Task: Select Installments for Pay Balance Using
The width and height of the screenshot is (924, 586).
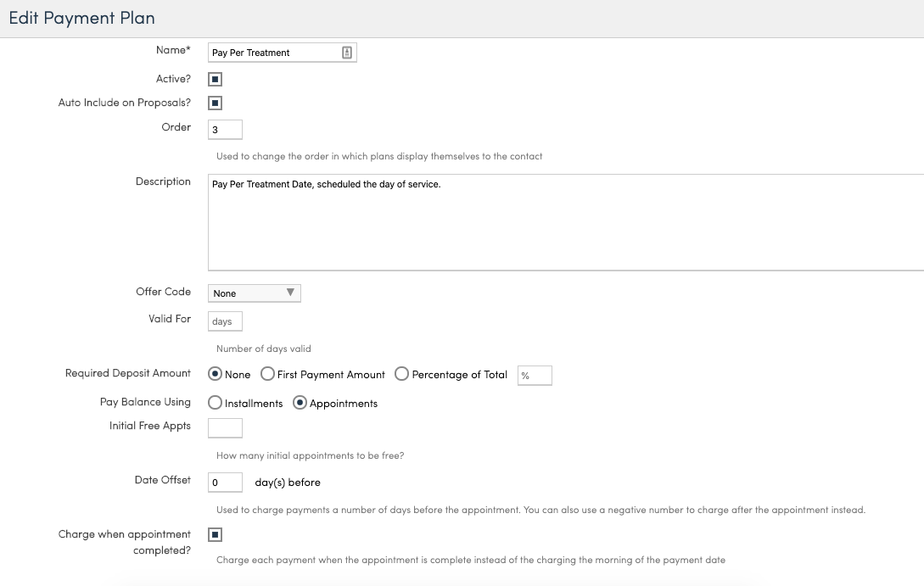Action: point(216,403)
